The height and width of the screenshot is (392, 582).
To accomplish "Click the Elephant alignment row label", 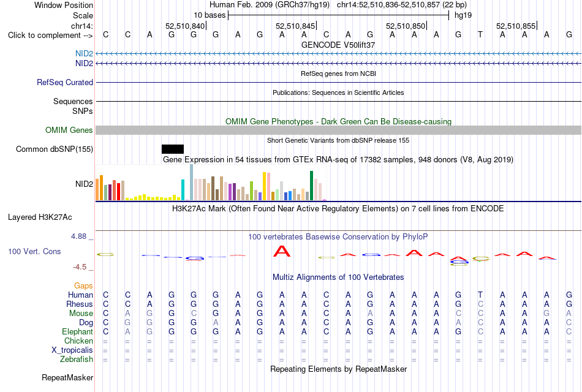I will pyautogui.click(x=77, y=331).
